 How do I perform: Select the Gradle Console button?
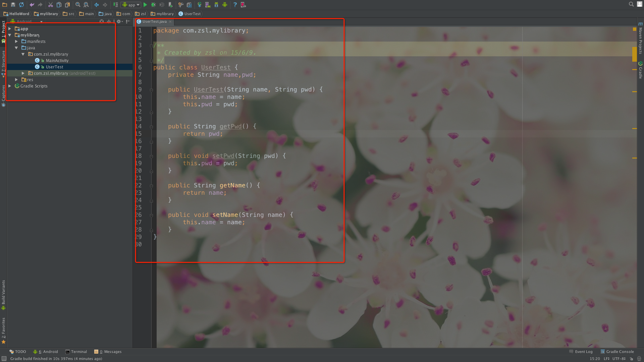tap(618, 351)
